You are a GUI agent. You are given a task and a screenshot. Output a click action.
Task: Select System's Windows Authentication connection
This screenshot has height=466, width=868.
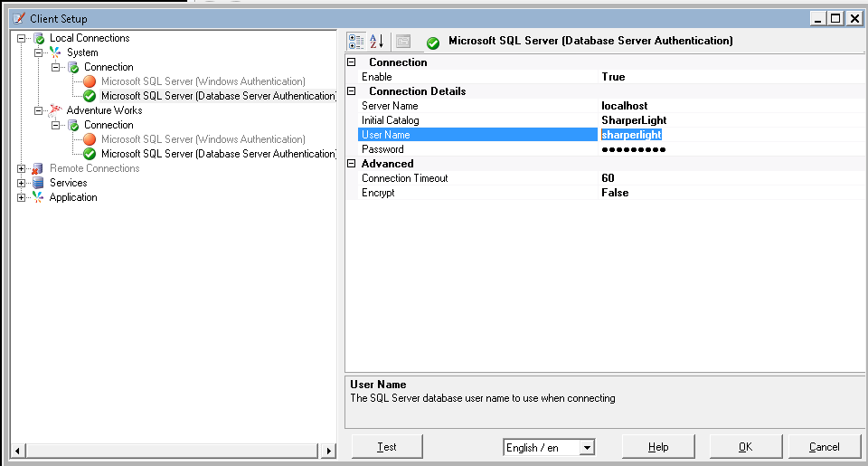pyautogui.click(x=203, y=81)
